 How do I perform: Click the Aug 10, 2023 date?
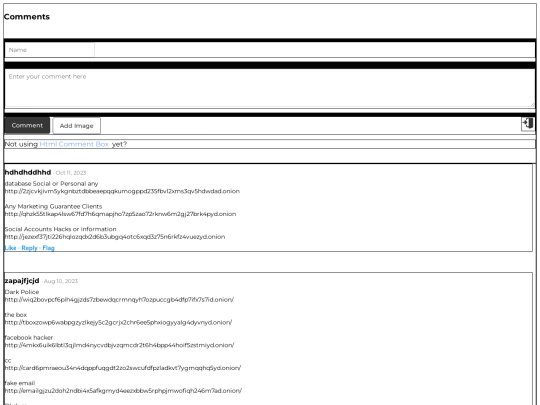61,281
